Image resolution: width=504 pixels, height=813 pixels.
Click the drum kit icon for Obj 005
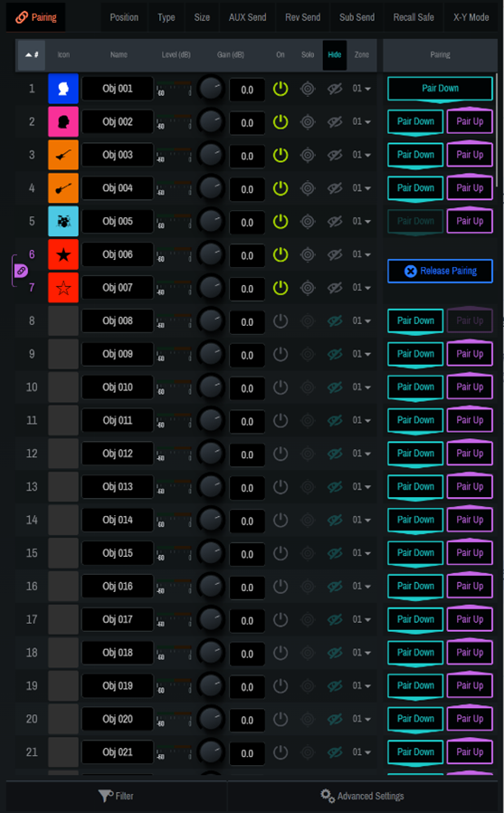pyautogui.click(x=63, y=222)
